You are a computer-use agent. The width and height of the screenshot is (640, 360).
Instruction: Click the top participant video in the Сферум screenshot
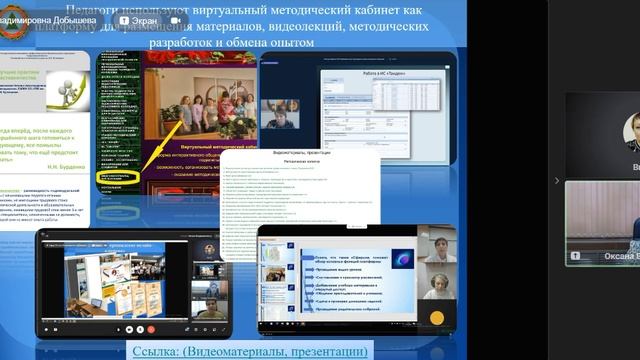tap(437, 244)
